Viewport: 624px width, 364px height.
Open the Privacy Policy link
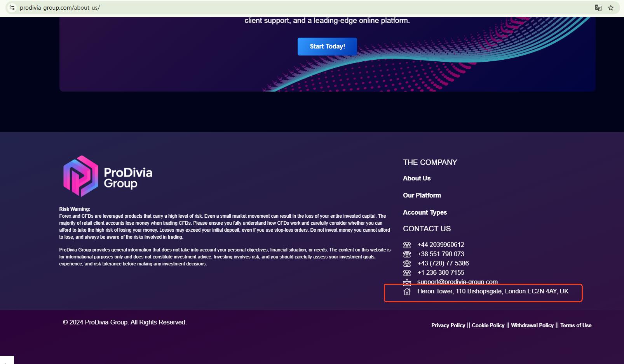pos(448,326)
